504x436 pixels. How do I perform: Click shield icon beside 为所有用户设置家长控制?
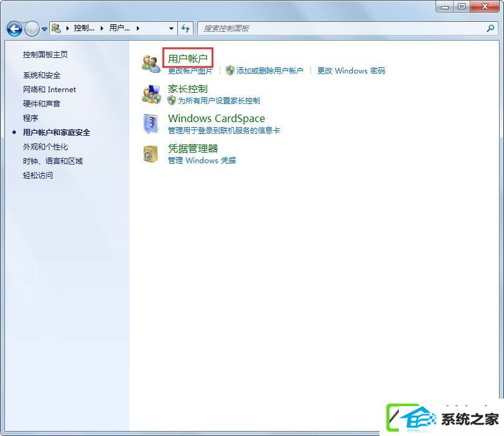(x=172, y=100)
